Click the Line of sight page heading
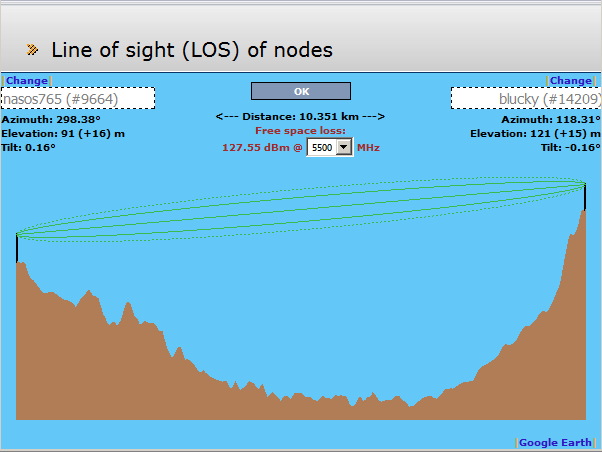This screenshot has width=602, height=452. 192,50
